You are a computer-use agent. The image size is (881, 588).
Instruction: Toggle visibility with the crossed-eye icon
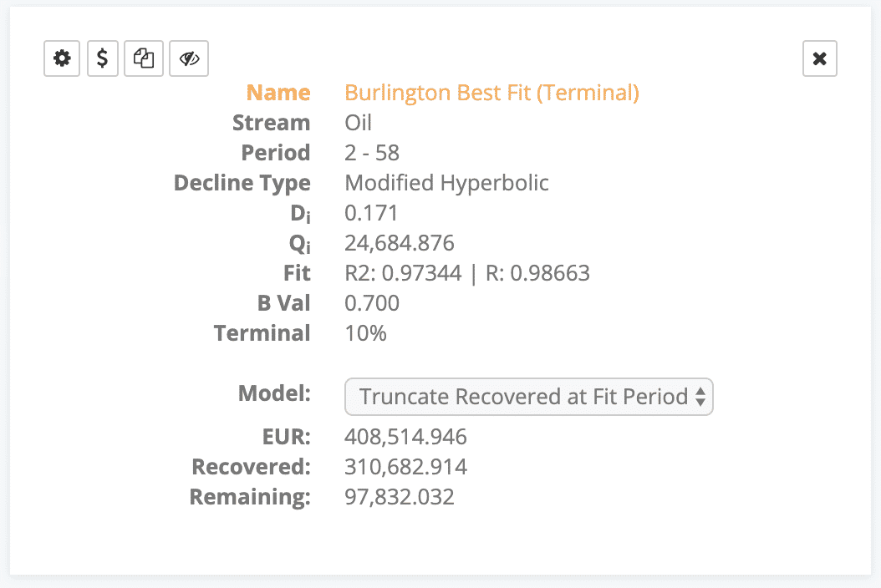pos(189,58)
